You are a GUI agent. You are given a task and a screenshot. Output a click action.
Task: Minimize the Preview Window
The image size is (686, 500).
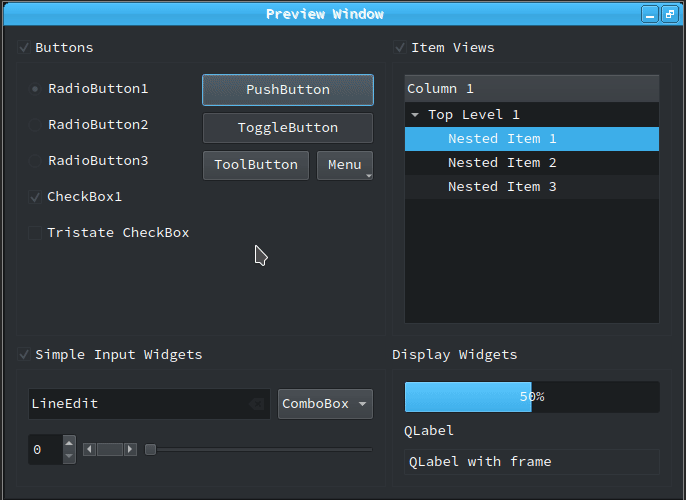point(650,14)
